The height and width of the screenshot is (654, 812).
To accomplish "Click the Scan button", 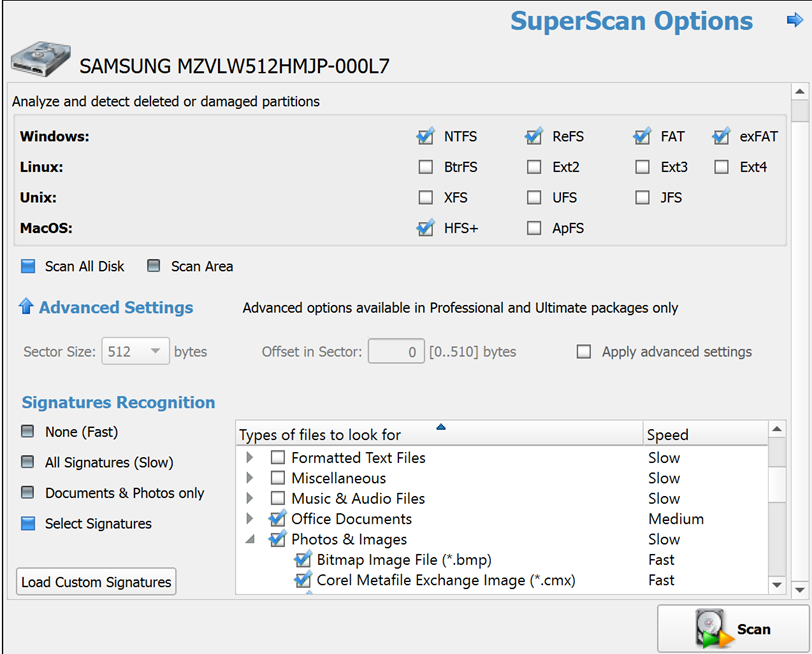I will coord(733,629).
